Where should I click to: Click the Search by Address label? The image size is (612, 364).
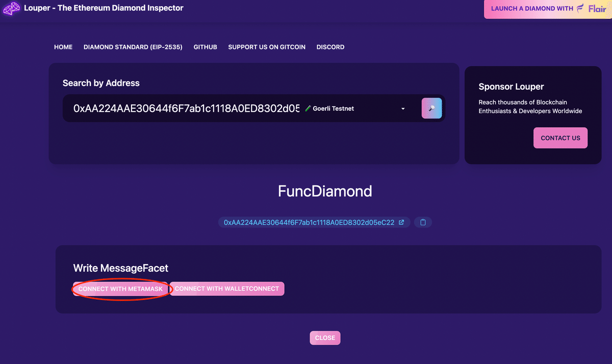[101, 83]
